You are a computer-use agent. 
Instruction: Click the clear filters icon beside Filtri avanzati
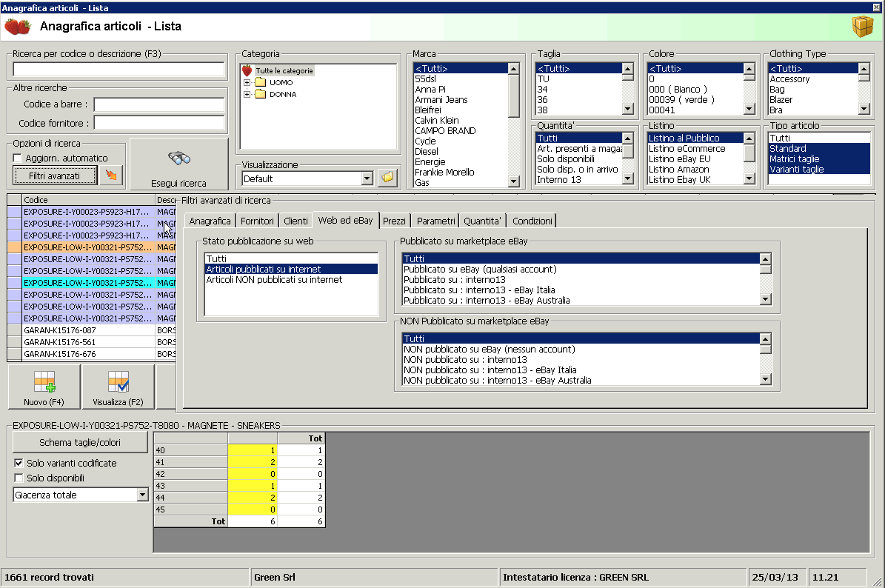112,176
